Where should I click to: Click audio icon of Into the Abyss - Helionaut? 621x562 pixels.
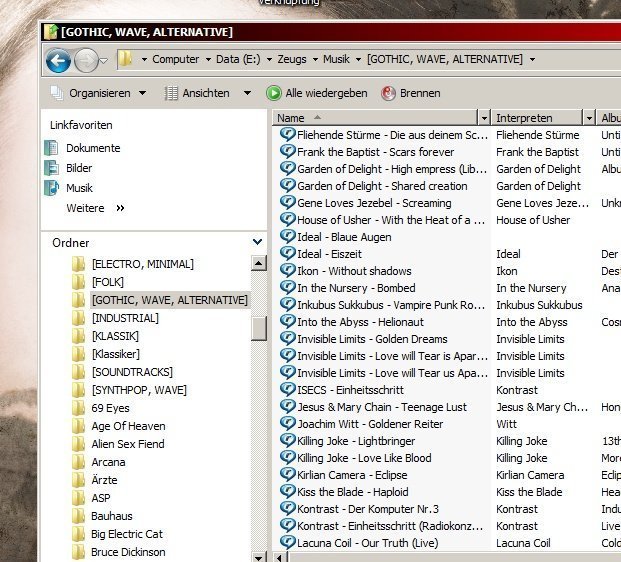click(x=288, y=322)
